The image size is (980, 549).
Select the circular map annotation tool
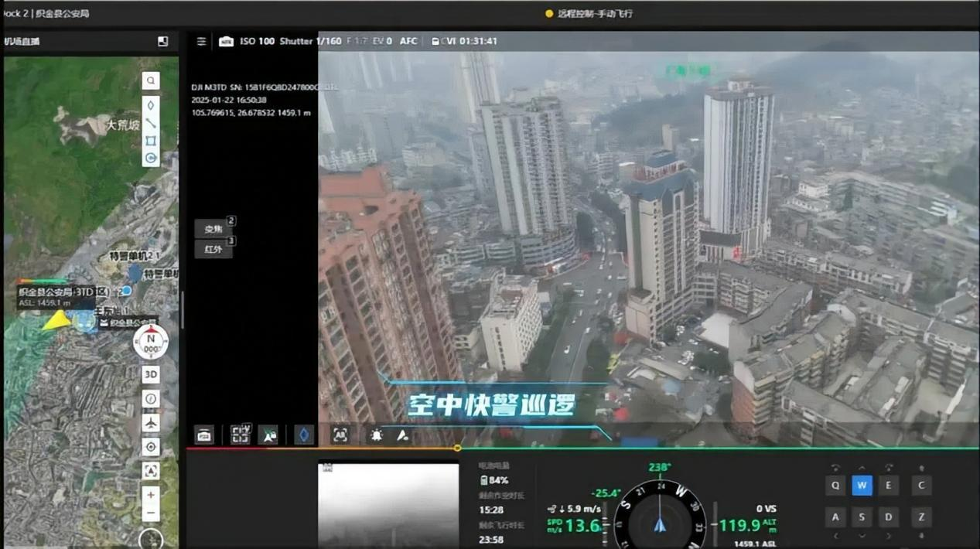pyautogui.click(x=151, y=159)
